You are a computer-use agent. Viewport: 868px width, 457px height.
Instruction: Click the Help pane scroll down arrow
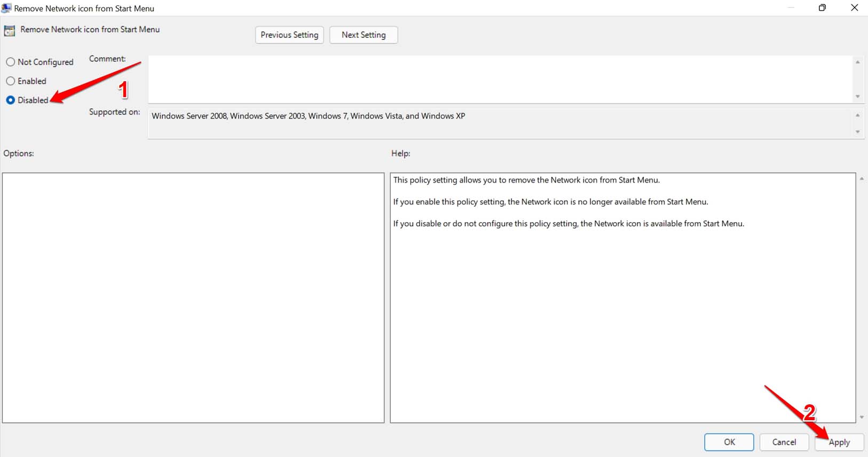[x=862, y=417]
